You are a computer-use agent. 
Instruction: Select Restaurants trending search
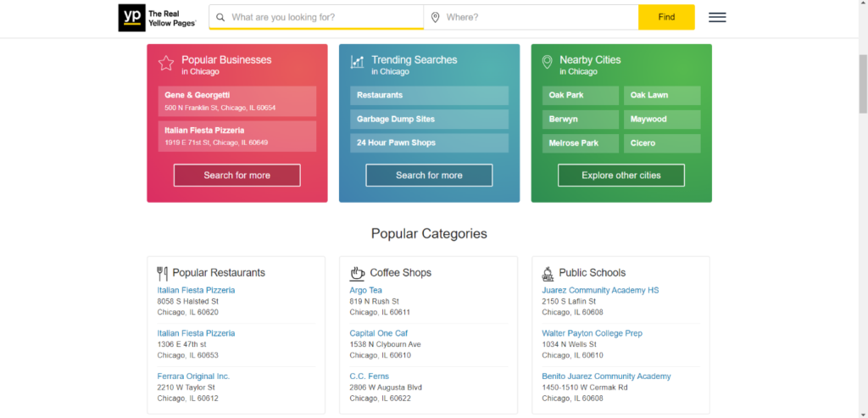point(429,95)
